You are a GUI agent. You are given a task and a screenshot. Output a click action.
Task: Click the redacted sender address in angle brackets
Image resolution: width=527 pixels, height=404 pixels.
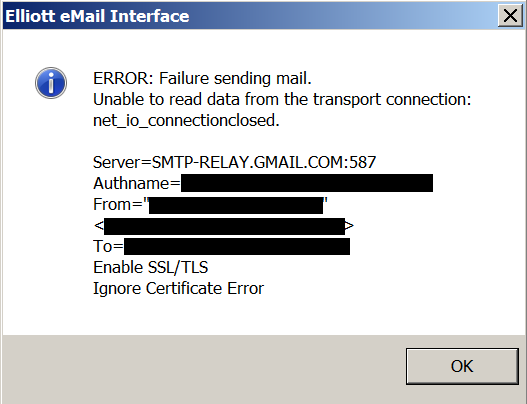coord(225,226)
